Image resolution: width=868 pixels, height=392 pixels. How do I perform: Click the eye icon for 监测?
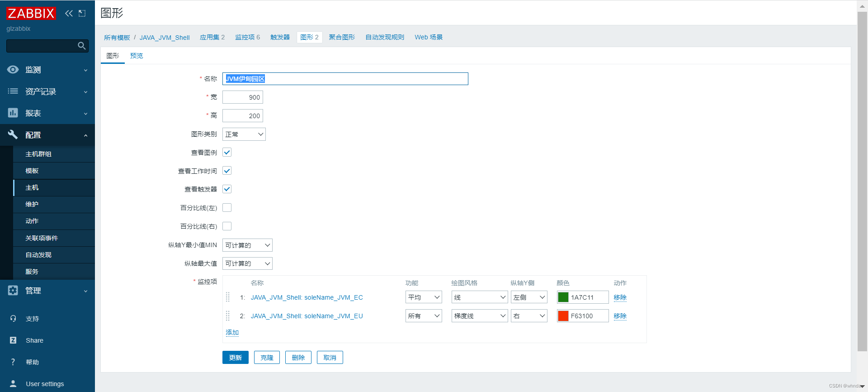point(13,69)
